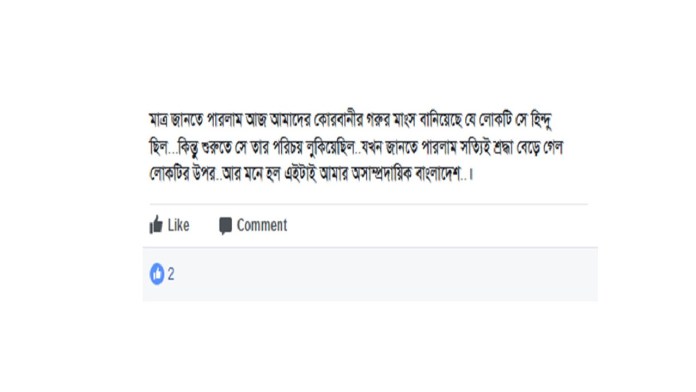Click the Like button label
This screenshot has height=392, width=696.
[178, 225]
